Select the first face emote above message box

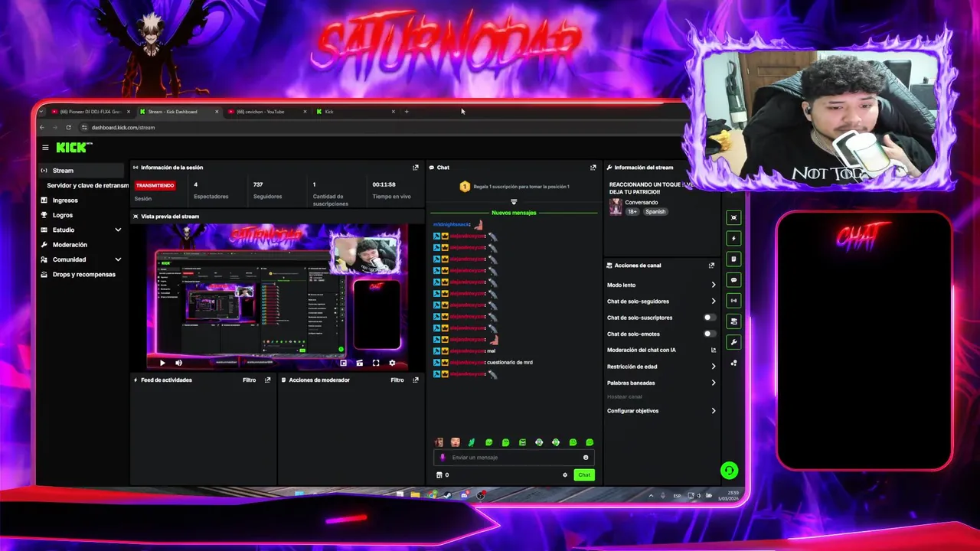pos(439,442)
